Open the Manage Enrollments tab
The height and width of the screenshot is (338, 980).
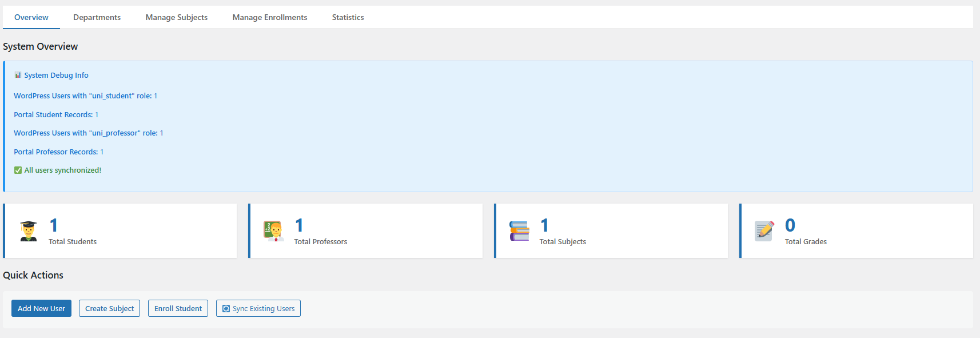(269, 18)
